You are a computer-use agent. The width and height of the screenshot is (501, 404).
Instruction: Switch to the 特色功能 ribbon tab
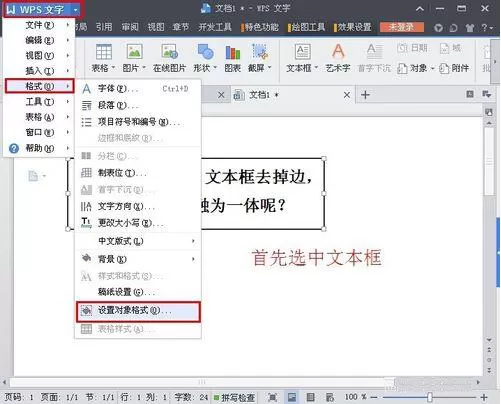click(260, 27)
